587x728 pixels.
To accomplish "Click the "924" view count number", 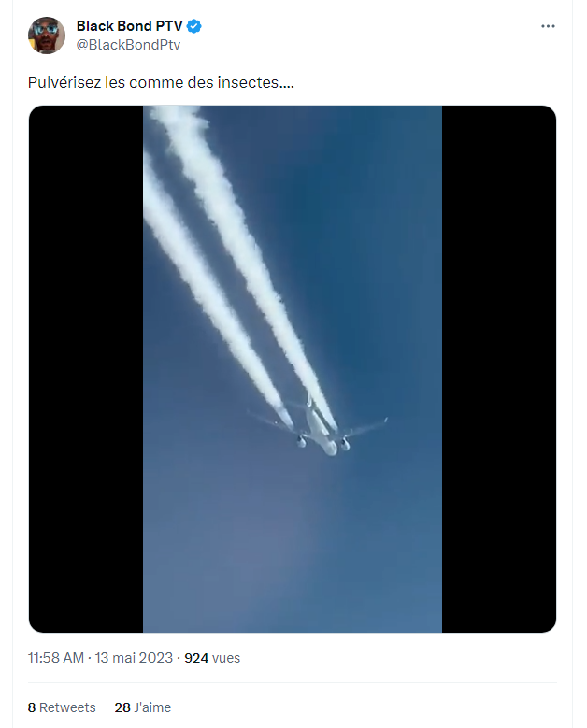I will tap(196, 658).
